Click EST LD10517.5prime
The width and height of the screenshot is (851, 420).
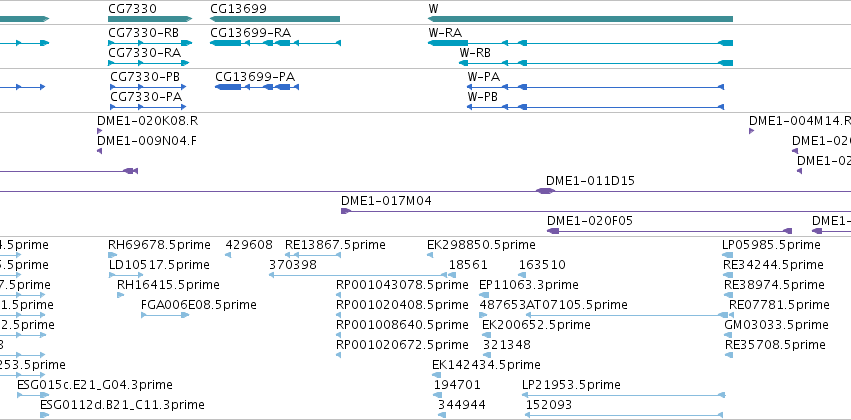point(126,275)
